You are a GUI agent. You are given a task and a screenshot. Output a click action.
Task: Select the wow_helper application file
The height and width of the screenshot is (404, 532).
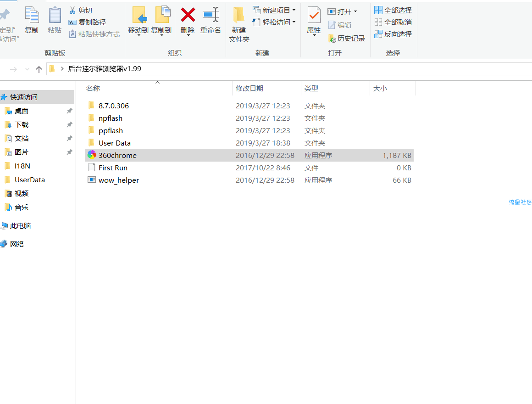click(249, 180)
